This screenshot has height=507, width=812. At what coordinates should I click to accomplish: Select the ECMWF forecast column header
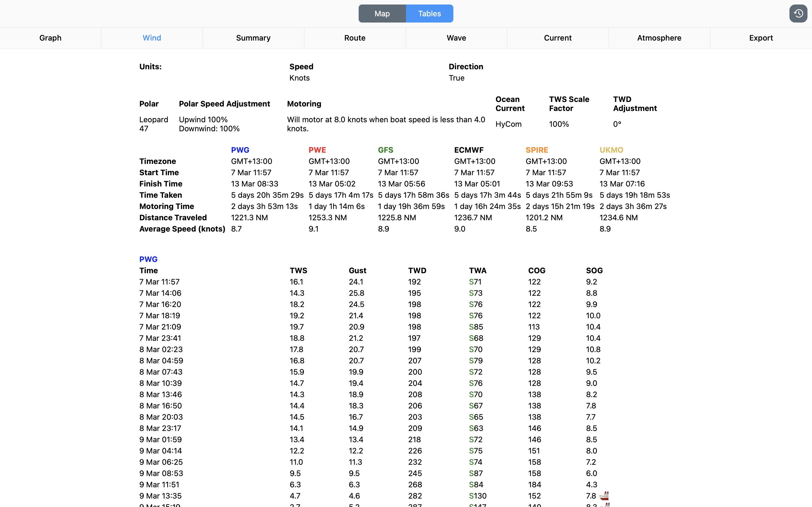click(469, 150)
